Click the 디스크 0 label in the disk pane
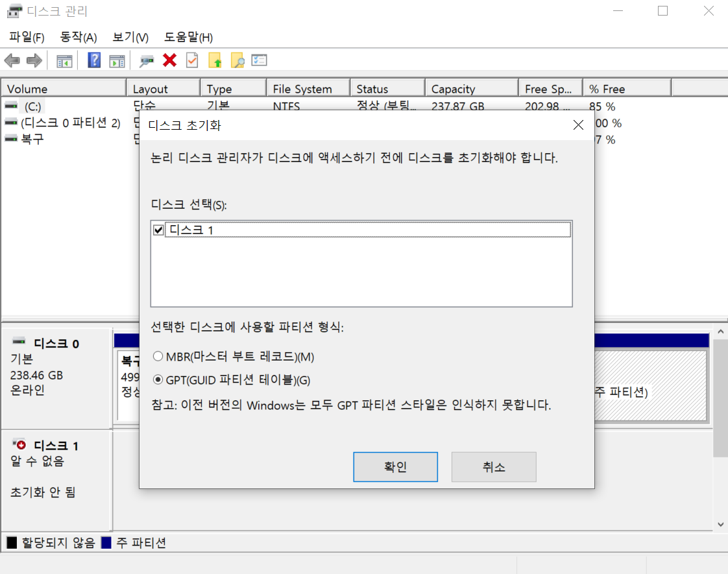 [56, 343]
